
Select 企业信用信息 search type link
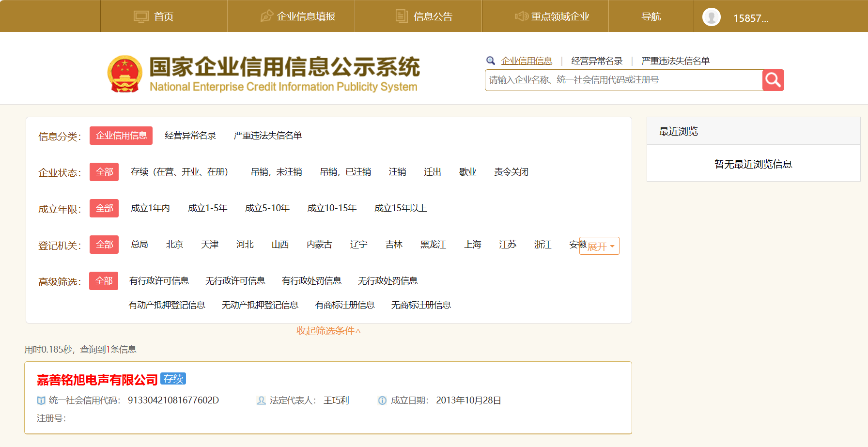click(527, 61)
